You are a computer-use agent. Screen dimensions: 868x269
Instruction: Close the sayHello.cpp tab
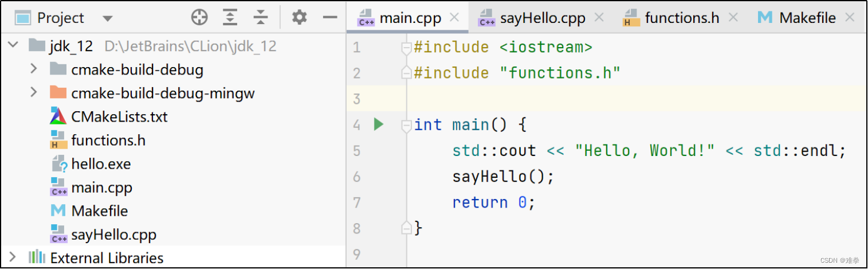coord(599,18)
